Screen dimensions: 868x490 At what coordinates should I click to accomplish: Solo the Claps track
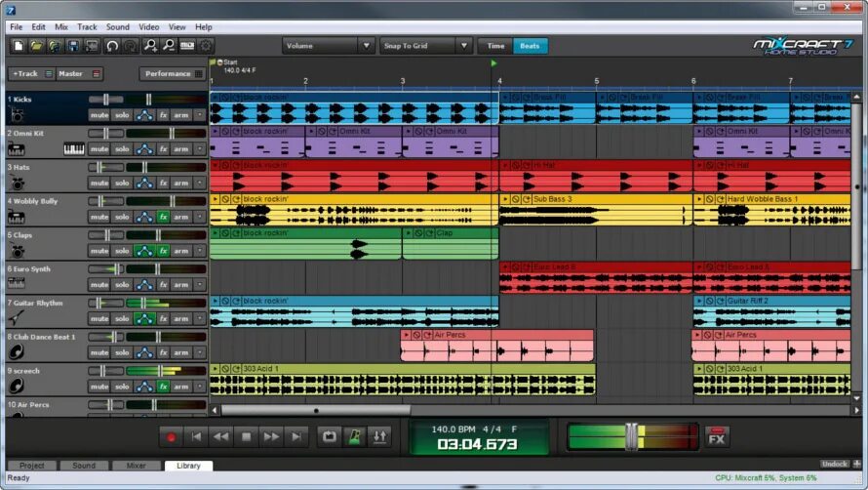122,251
